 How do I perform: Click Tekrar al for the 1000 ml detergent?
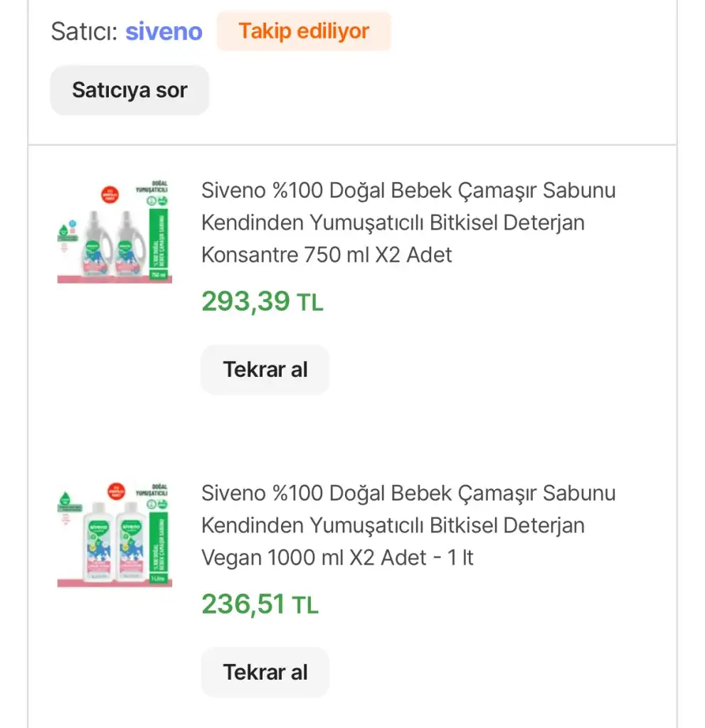[x=265, y=673]
